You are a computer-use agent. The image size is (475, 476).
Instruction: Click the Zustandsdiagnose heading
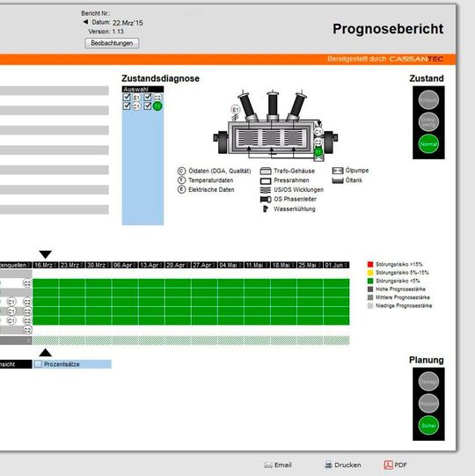[160, 78]
